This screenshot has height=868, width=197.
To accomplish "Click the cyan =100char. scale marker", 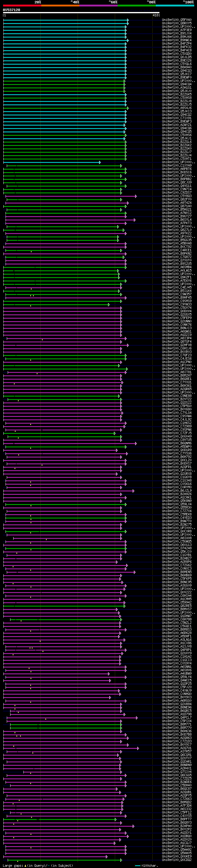I will [137, 866].
